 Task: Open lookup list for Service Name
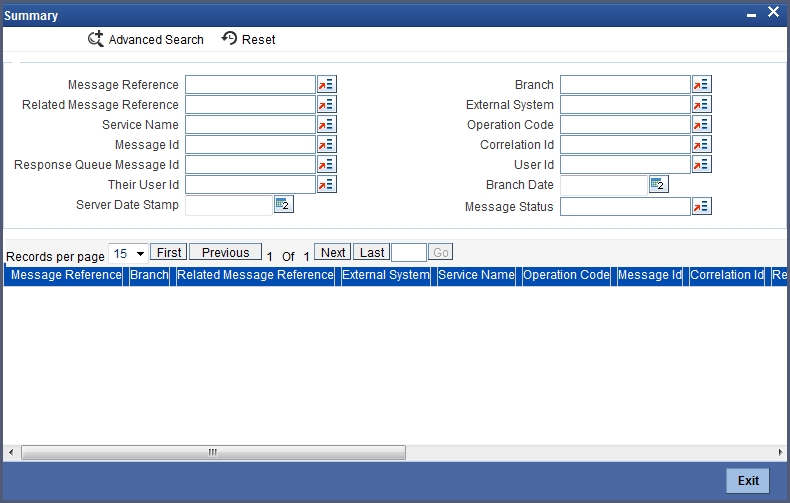point(326,124)
